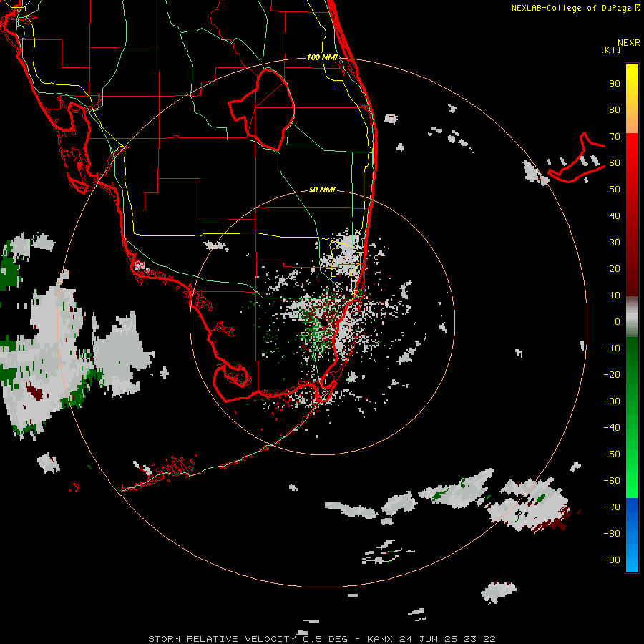644x644 pixels.
Task: Click the 90 value on the velocity scale
Action: point(615,84)
